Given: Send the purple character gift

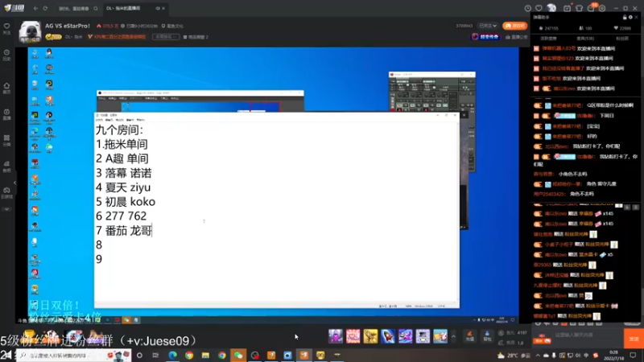Looking at the screenshot, I should [336, 336].
